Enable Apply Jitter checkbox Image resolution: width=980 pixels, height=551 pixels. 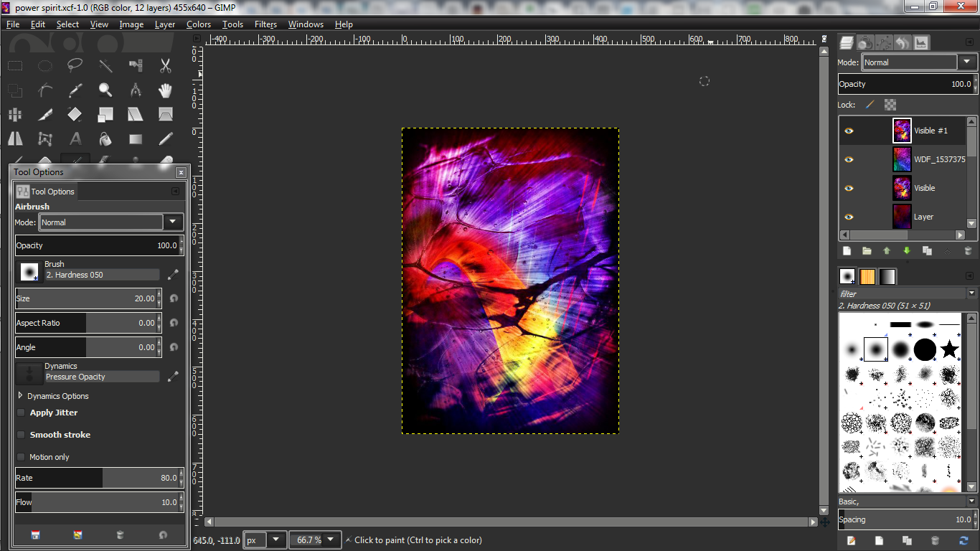[21, 413]
